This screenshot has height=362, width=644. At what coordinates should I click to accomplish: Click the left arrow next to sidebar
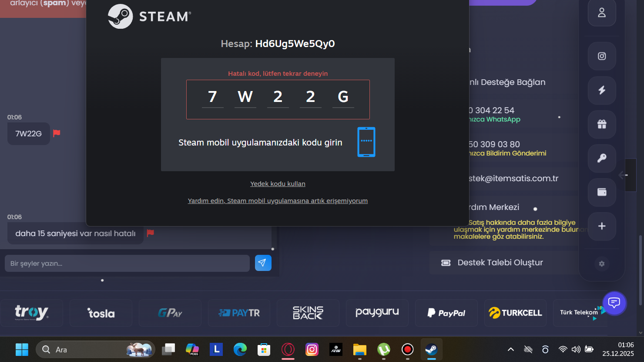coord(623,175)
